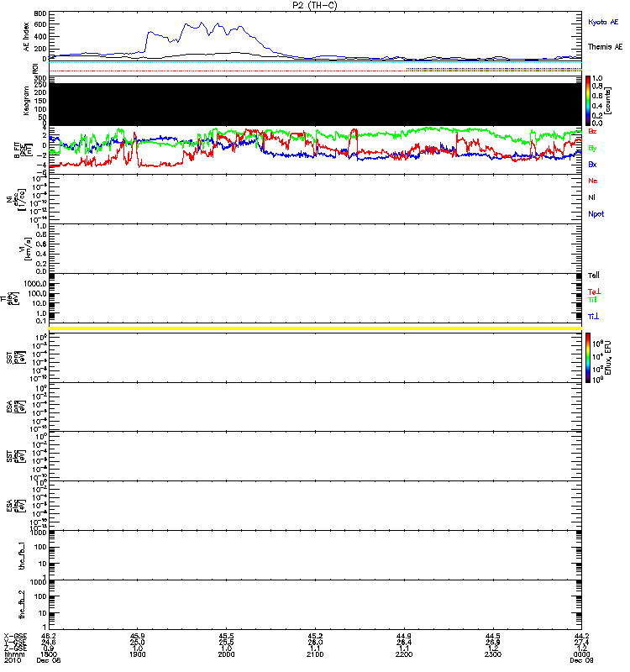Click the green parallel ion temperature legend label
The image size is (630, 672).
(592, 300)
